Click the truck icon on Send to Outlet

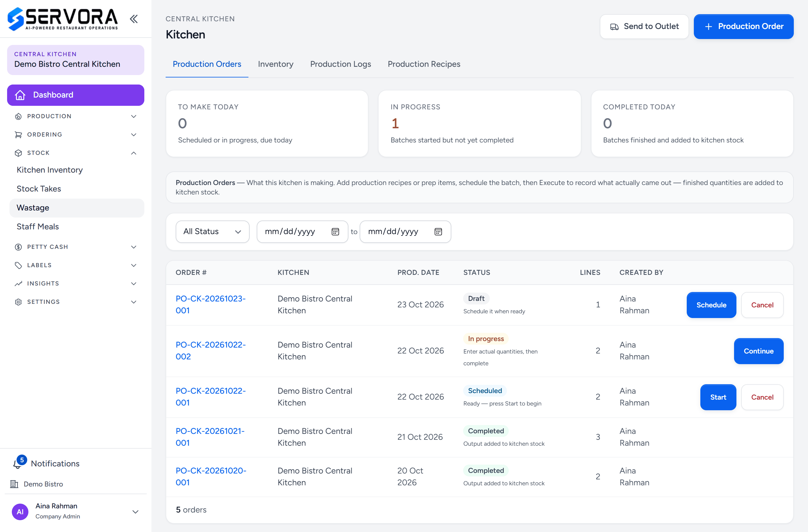[615, 27]
